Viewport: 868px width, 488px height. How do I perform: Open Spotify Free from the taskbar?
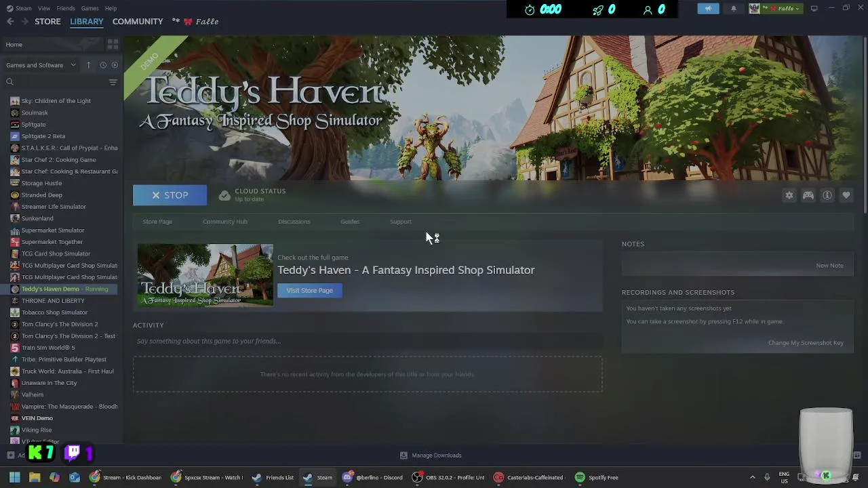coord(597,477)
